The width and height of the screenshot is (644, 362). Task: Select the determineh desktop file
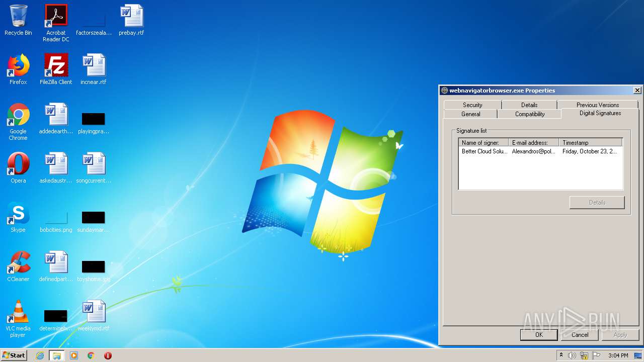(56, 320)
